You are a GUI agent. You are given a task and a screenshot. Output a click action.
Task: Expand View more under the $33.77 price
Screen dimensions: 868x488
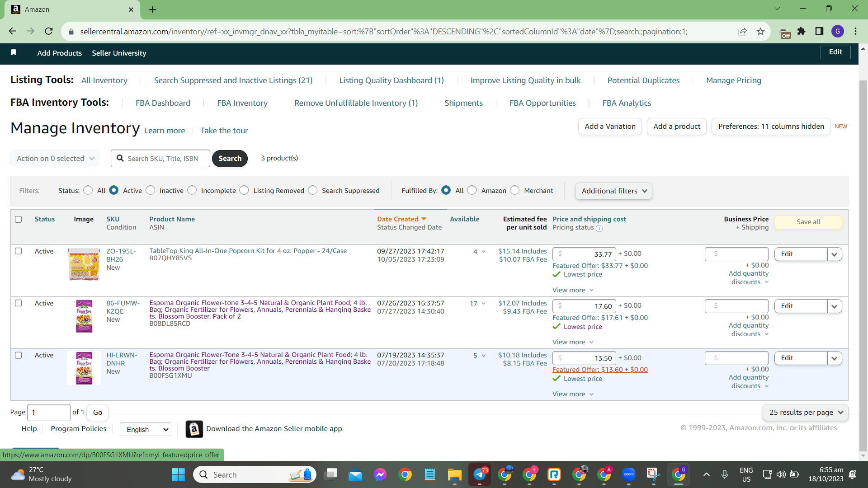573,290
